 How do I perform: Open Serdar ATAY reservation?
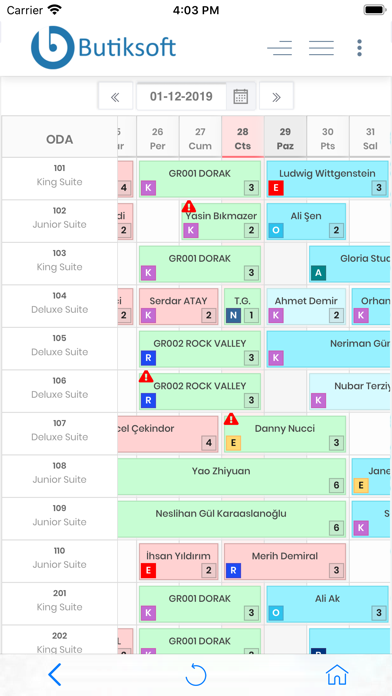coord(178,306)
